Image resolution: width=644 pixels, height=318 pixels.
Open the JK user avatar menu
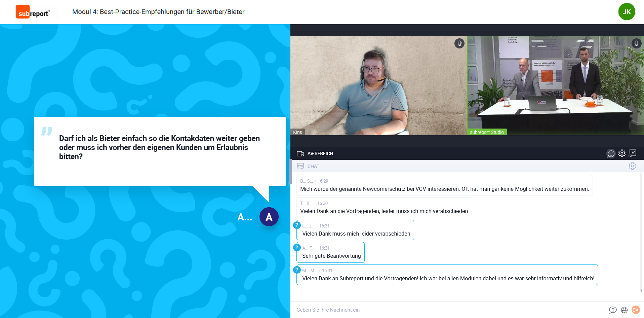(627, 12)
